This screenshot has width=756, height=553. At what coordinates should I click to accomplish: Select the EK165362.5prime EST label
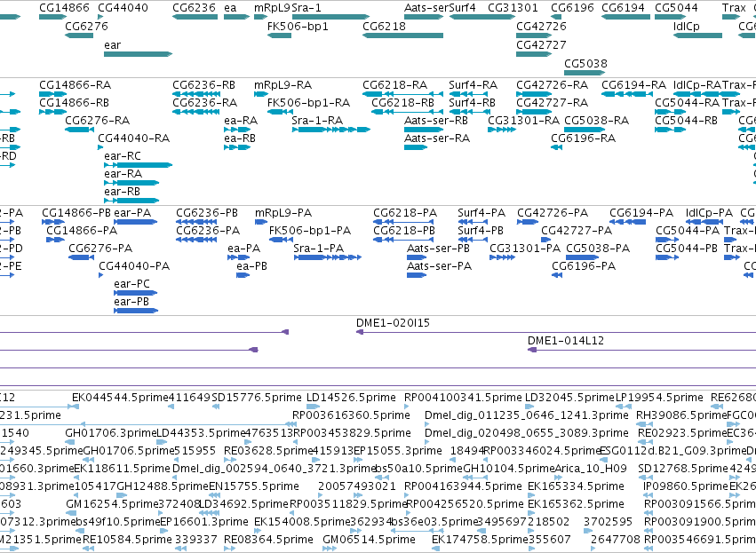pyautogui.click(x=576, y=505)
